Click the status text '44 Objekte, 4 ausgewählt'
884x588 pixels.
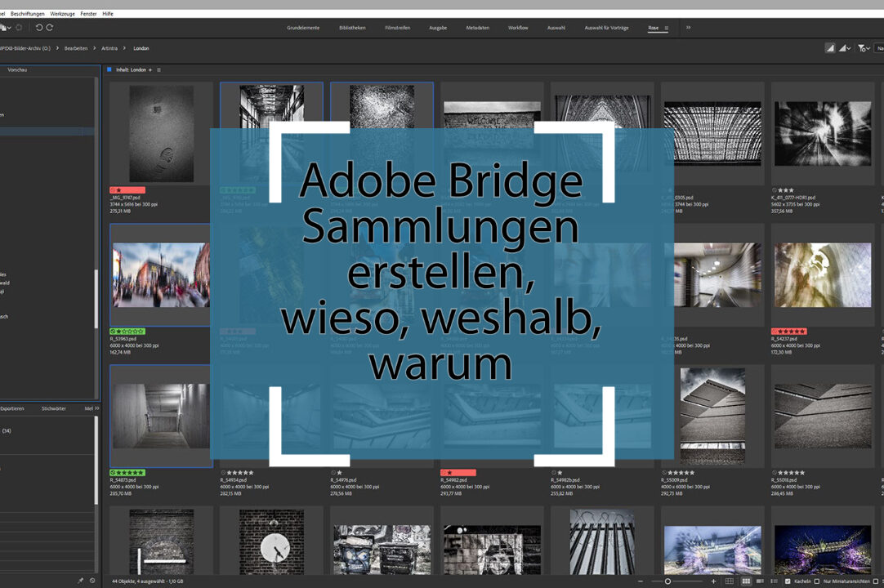[137, 581]
